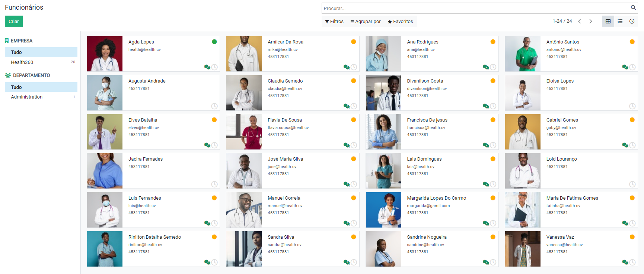Switch to List view icon
The image size is (644, 274).
click(x=620, y=22)
